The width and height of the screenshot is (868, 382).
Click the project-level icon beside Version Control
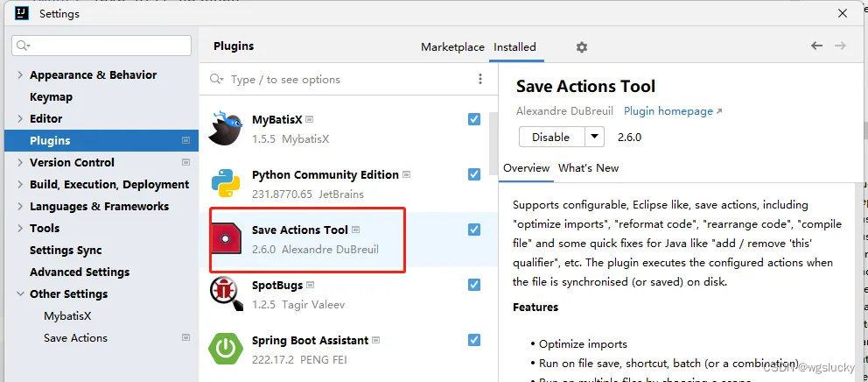pyautogui.click(x=186, y=162)
